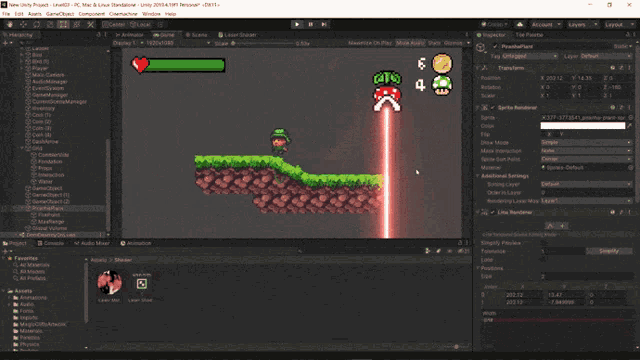Toggle the PiranhaPlant active checkbox

point(495,46)
